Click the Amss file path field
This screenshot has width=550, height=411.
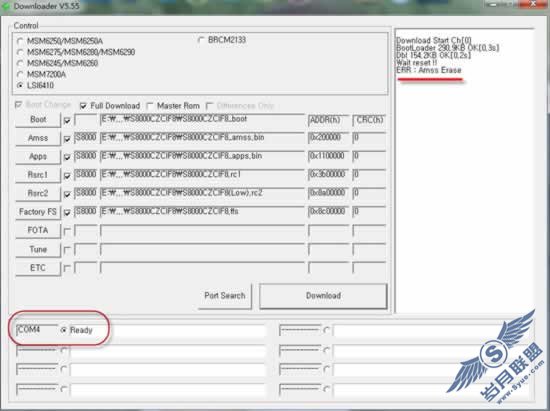(202, 137)
